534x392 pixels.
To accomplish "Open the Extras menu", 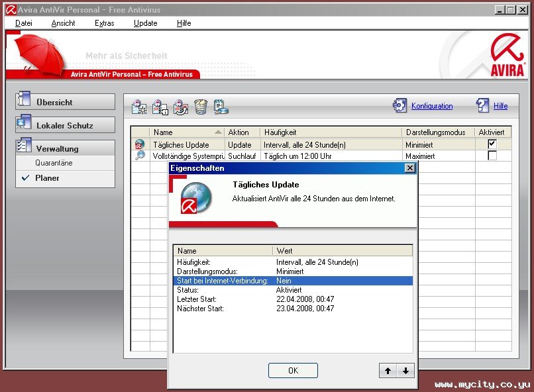I will tap(105, 23).
